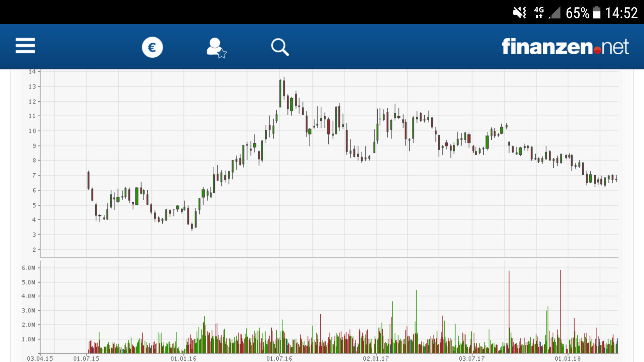Click the 3.0M volume axis label
The image size is (644, 362).
pos(29,310)
